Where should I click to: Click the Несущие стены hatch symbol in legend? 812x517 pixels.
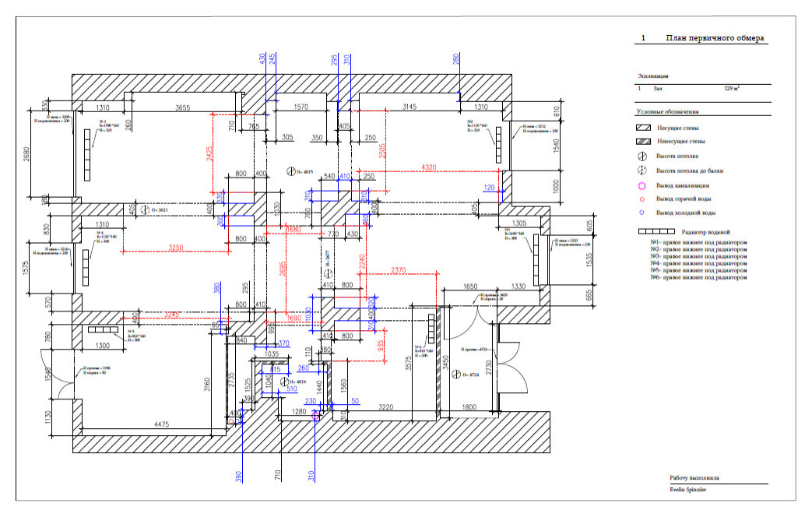pos(644,127)
